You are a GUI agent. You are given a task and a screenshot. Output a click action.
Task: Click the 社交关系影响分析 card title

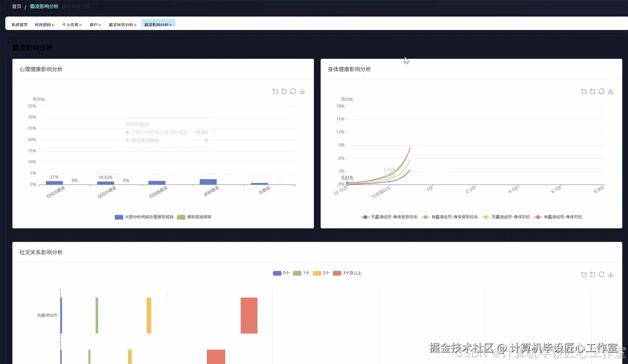coord(41,252)
